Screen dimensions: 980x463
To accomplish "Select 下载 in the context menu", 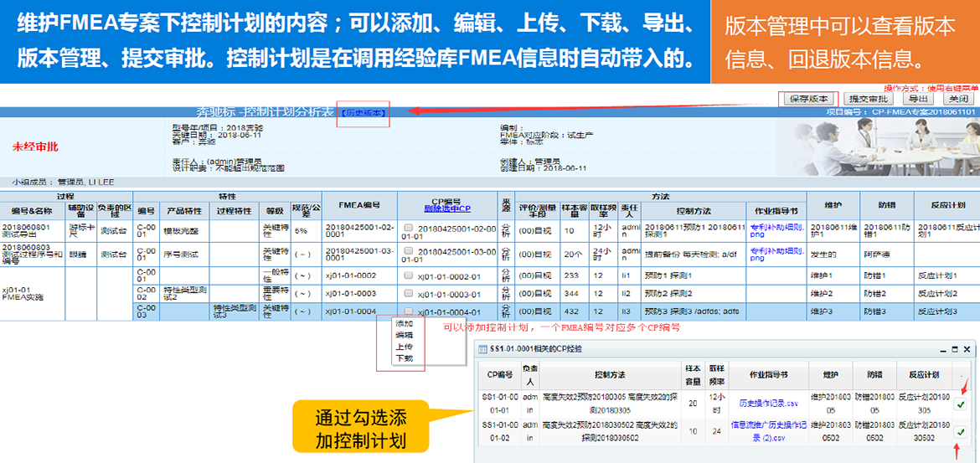I will click(404, 358).
